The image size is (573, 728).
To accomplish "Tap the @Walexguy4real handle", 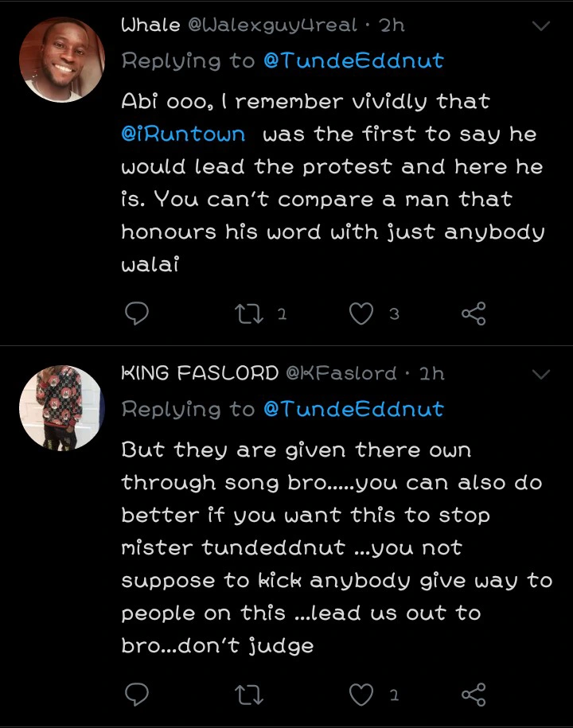I will [272, 25].
